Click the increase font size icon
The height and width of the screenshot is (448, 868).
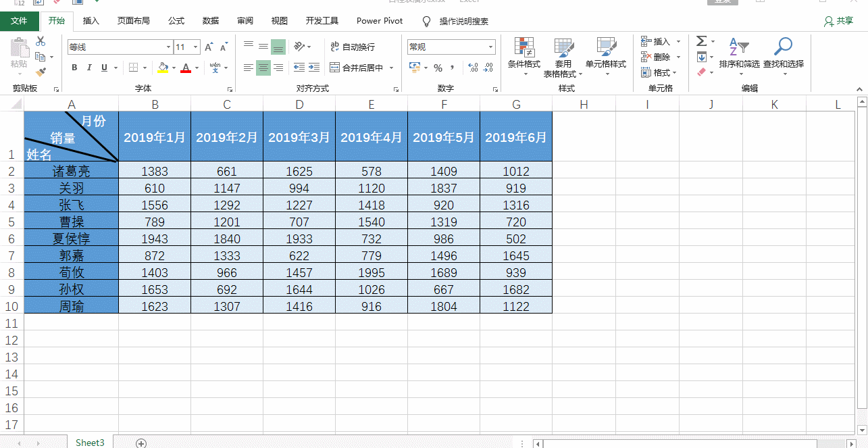(x=209, y=47)
